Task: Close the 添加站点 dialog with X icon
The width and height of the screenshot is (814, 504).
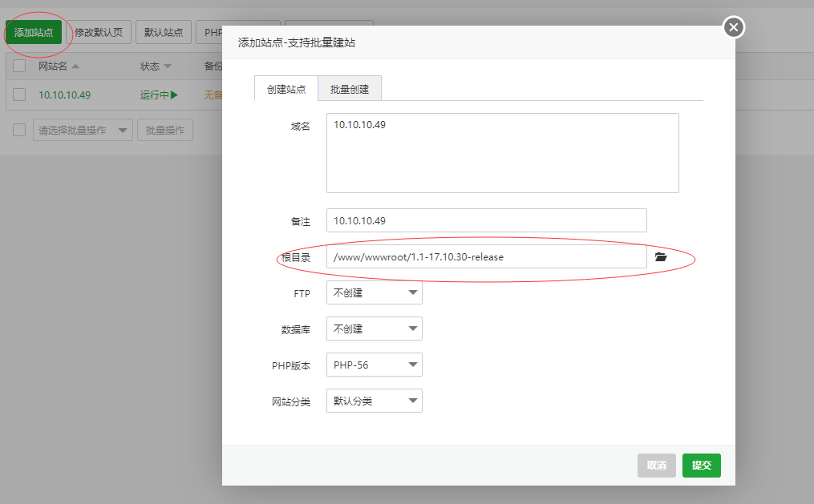Action: pos(733,26)
